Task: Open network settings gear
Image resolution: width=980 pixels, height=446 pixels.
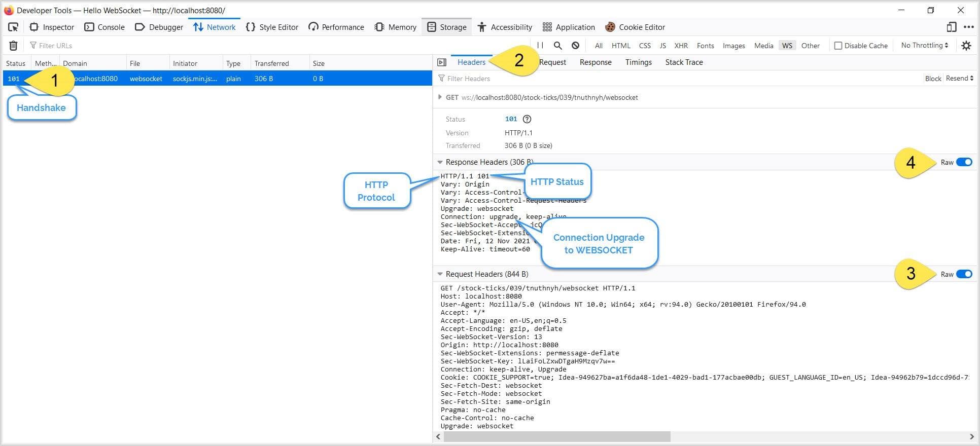Action: pyautogui.click(x=966, y=46)
